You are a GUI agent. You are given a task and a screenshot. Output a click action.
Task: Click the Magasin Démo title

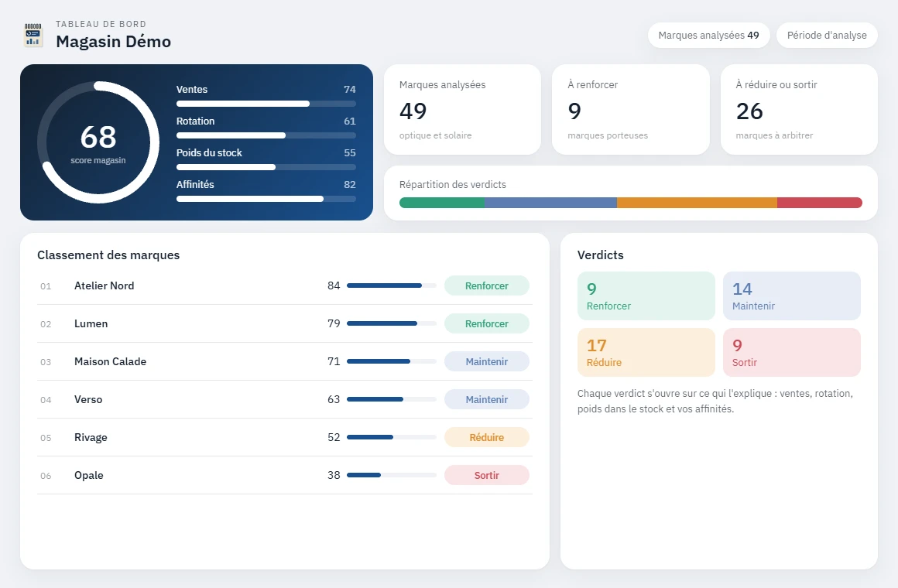coord(113,41)
